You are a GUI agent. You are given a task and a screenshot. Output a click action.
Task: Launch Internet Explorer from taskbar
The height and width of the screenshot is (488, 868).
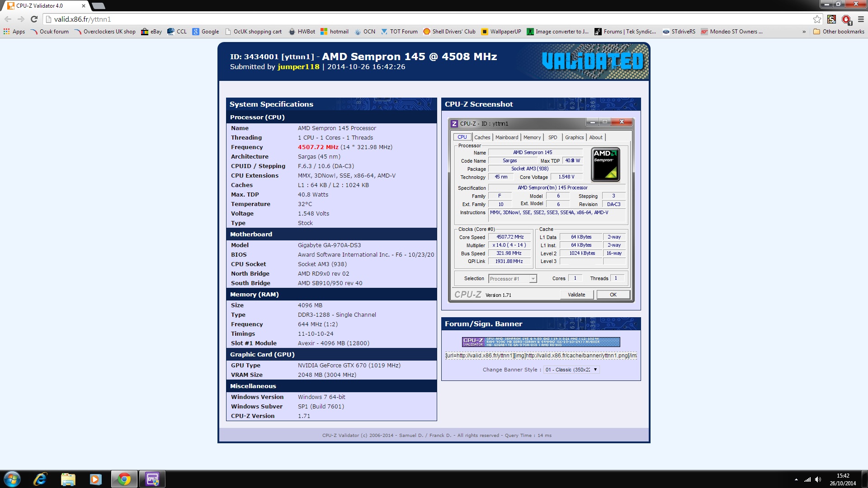coord(40,479)
